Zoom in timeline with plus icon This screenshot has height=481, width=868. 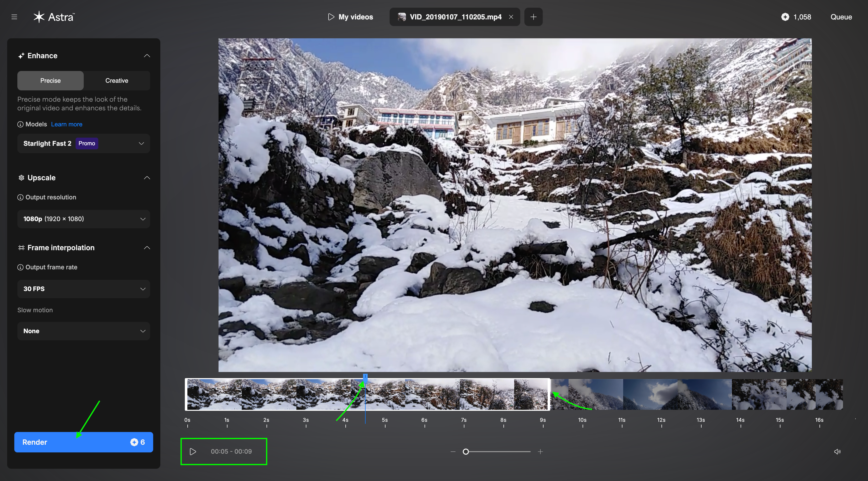[540, 451]
